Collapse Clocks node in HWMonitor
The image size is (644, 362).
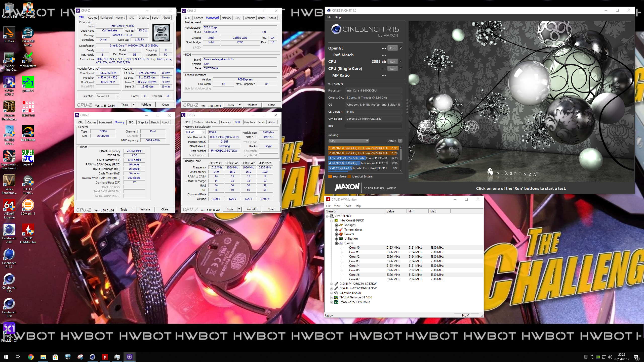(x=336, y=243)
